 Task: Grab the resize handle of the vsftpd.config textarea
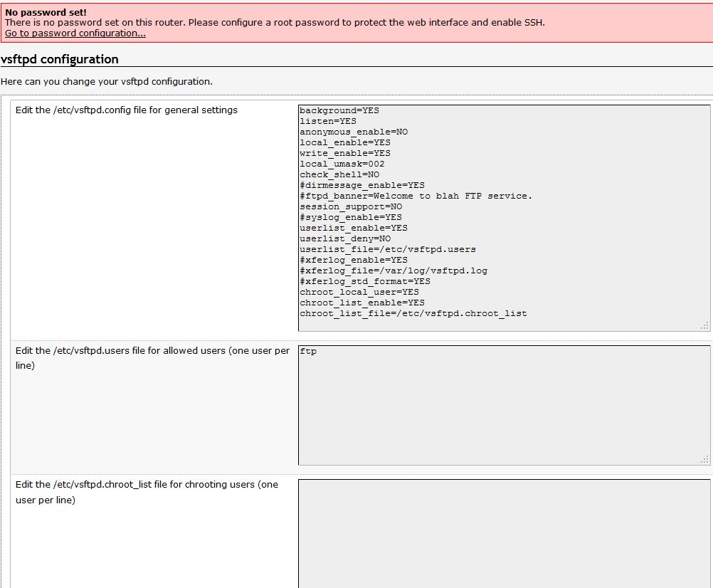tap(704, 325)
